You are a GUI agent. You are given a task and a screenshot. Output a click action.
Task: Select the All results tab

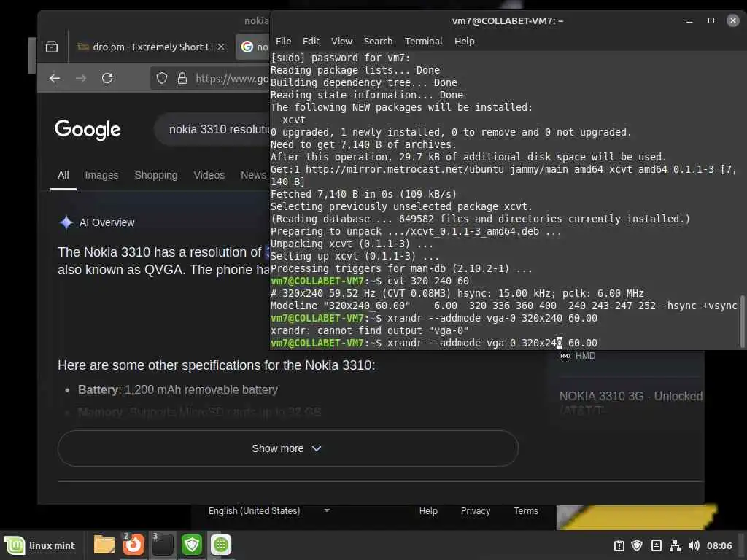[63, 175]
